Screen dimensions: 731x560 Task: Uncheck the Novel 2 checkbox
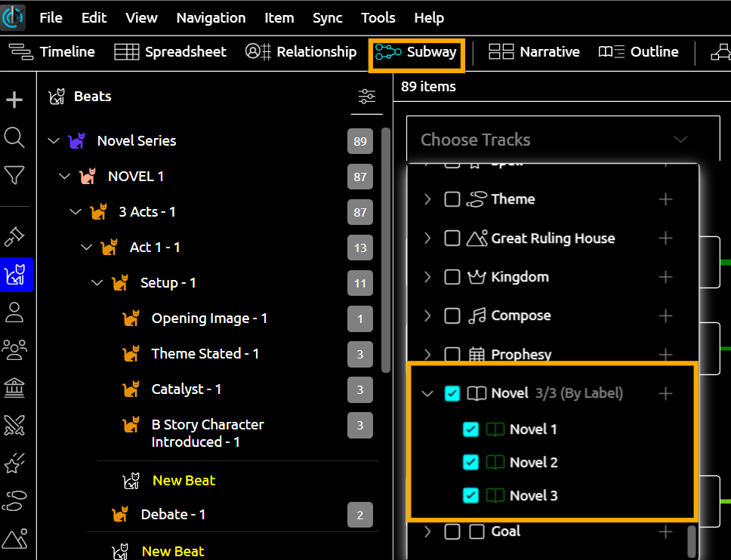point(470,462)
